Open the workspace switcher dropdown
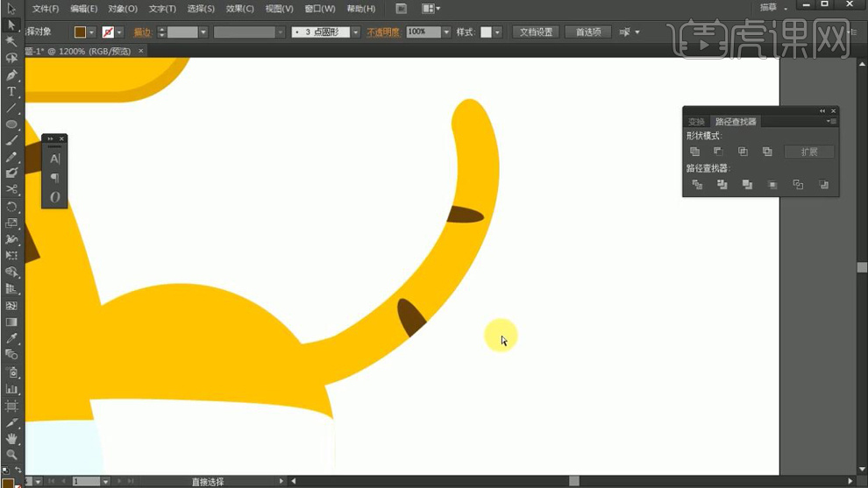 (773, 8)
